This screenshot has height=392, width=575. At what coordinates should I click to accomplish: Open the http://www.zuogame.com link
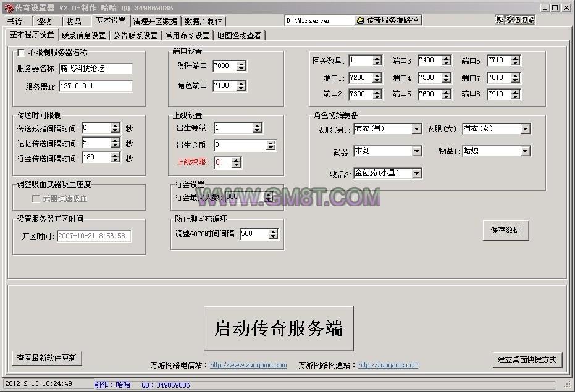248,365
